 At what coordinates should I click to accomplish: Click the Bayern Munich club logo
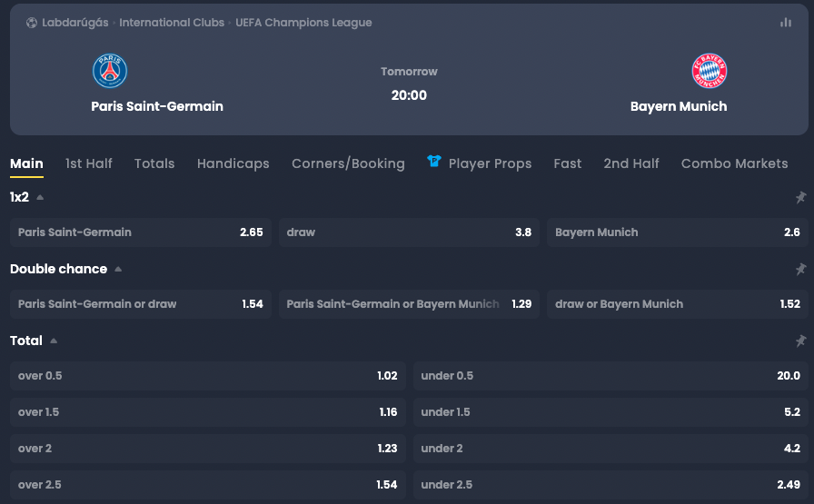coord(710,71)
